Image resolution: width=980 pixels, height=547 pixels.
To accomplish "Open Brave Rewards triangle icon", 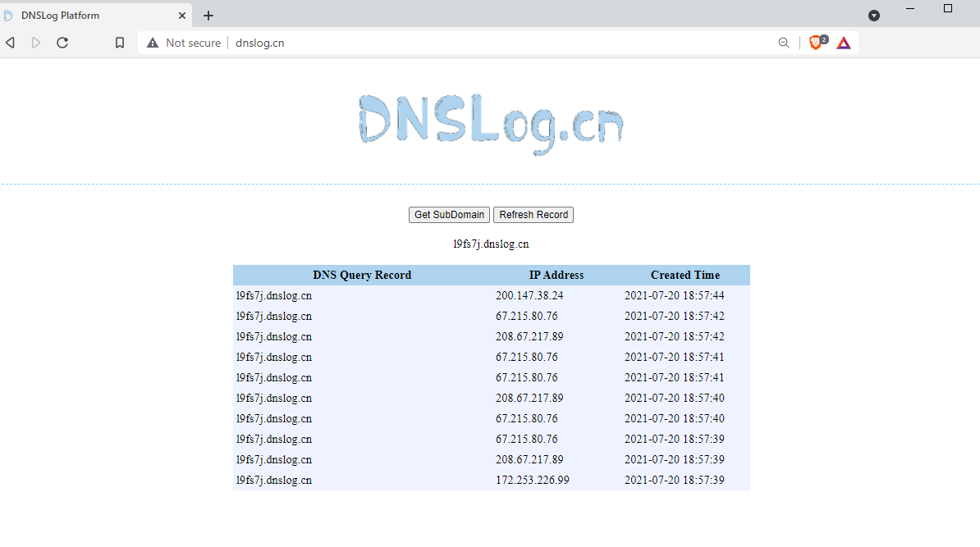I will [x=844, y=43].
